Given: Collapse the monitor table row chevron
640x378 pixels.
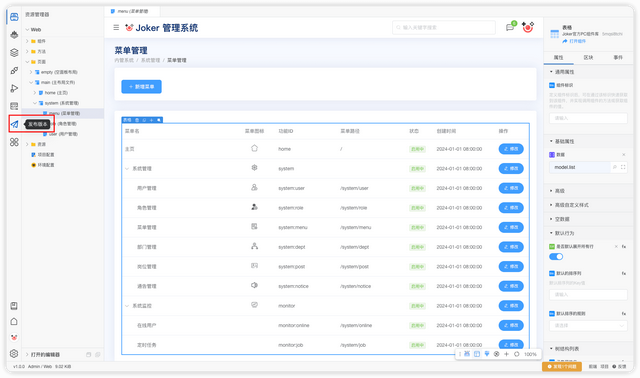Looking at the screenshot, I should [127, 306].
